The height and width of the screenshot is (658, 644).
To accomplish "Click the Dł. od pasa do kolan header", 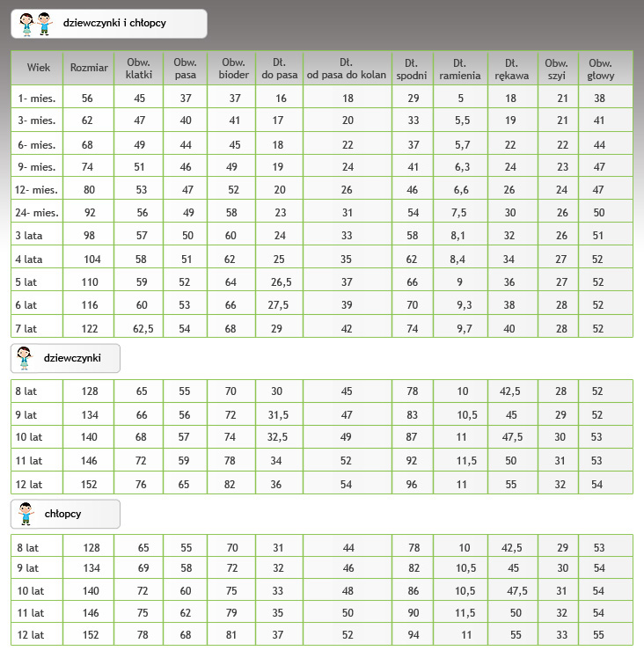I will click(347, 69).
